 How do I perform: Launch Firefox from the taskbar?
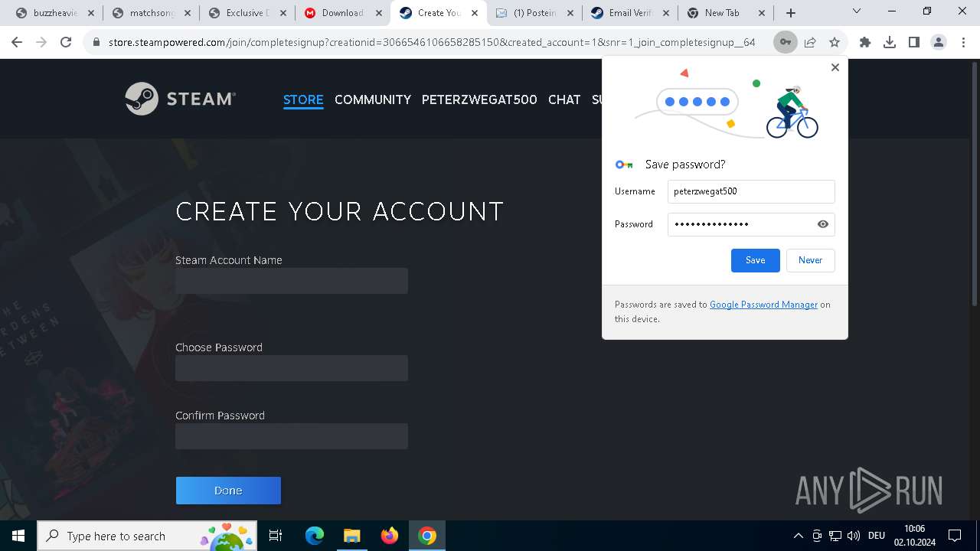[x=390, y=536]
